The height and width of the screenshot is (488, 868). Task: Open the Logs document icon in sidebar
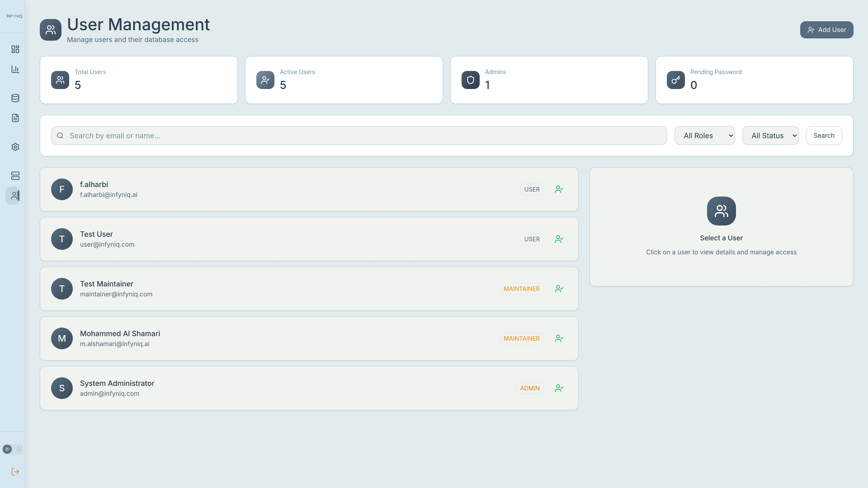(15, 118)
